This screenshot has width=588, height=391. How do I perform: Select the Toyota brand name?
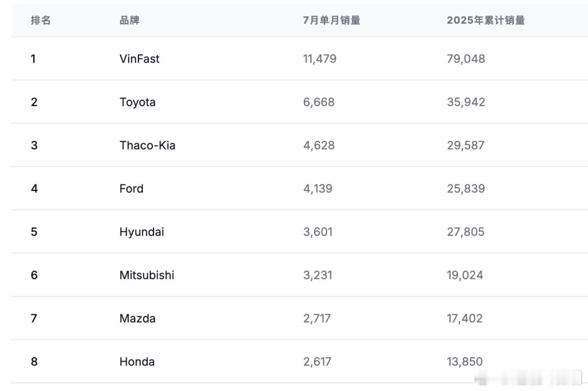click(x=138, y=102)
